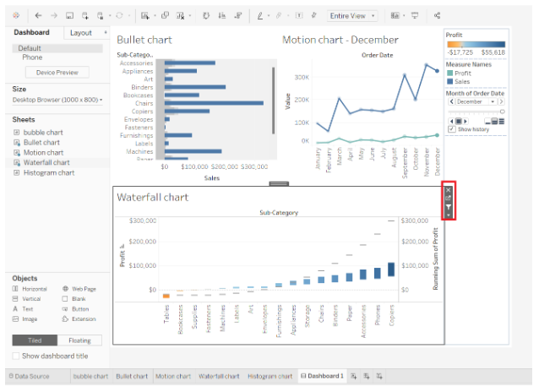Click the Save icon in the toolbar
539x392 pixels.
coord(69,15)
